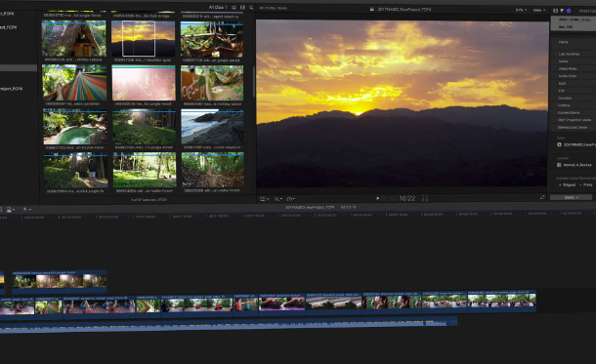Viewport: 596px width, 364px height.
Task: Select the highlighted sidebar library row
Action: tap(19, 68)
